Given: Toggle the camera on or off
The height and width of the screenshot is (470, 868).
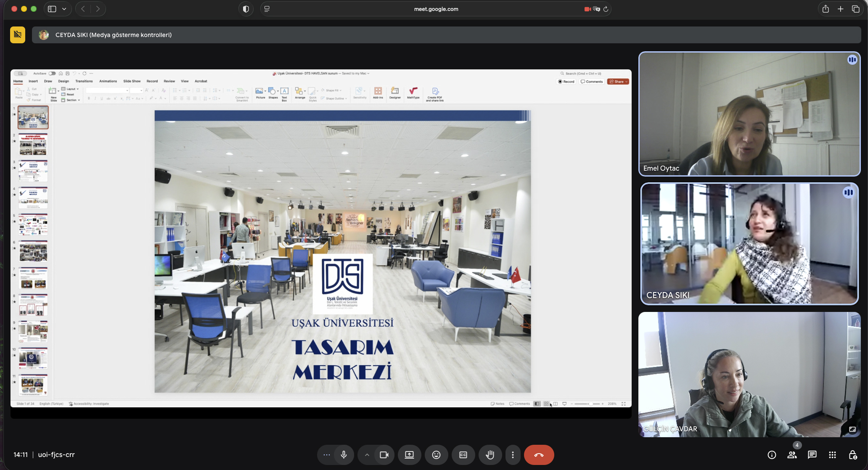Looking at the screenshot, I should click(384, 455).
